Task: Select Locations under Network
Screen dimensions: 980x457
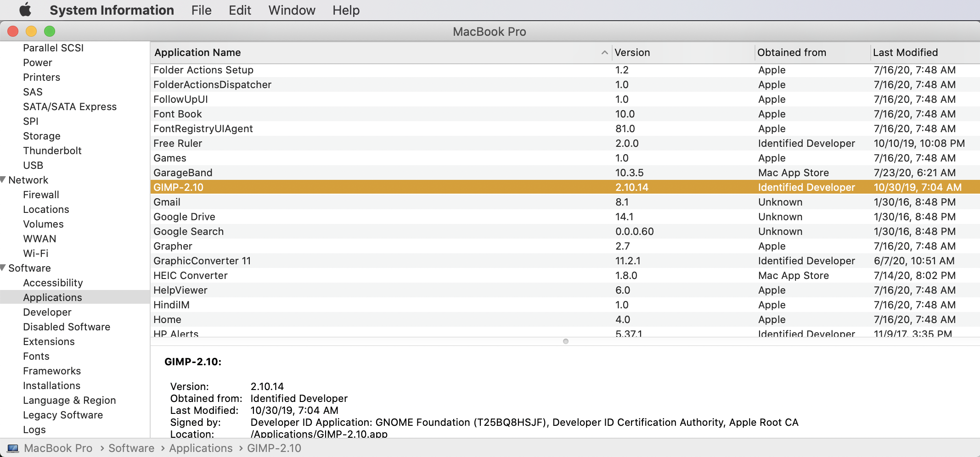Action: [x=46, y=209]
